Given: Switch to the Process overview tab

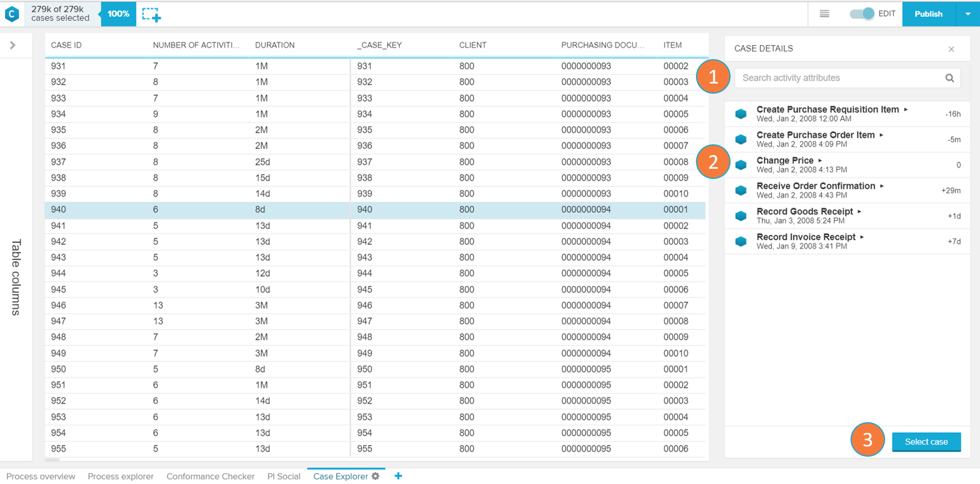Looking at the screenshot, I should 40,476.
